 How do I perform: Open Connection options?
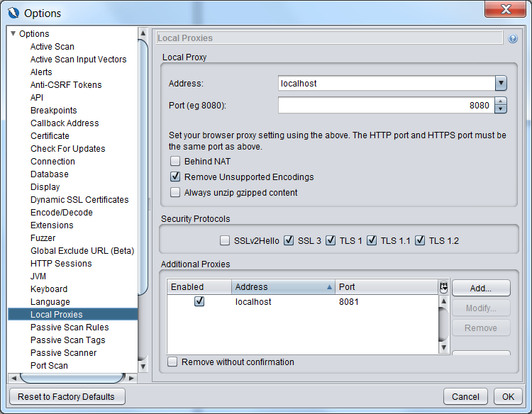(52, 162)
